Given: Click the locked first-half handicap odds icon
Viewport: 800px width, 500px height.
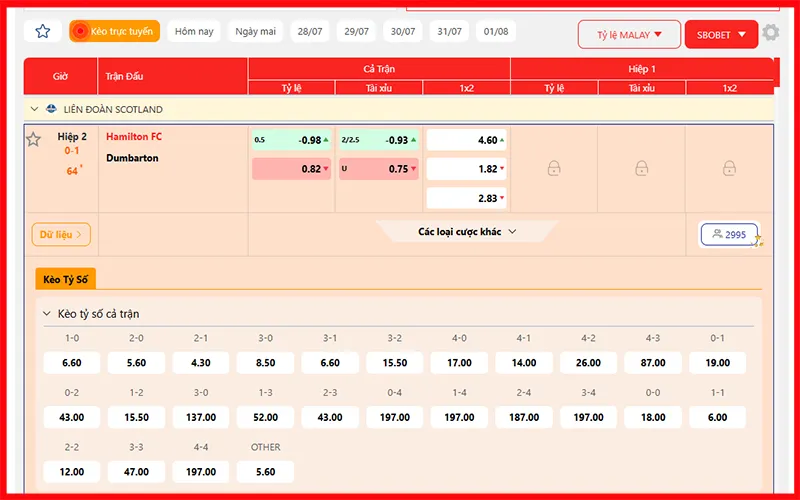Looking at the screenshot, I should click(x=554, y=169).
